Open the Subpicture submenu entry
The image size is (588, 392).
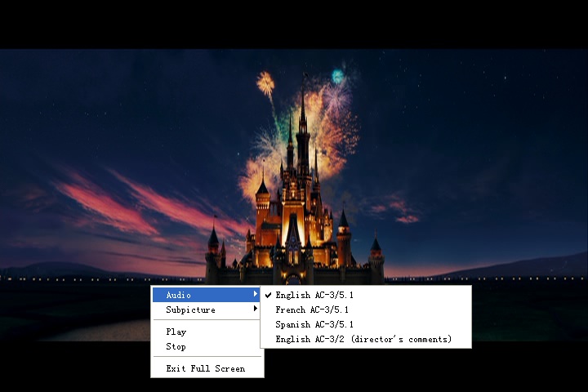[x=206, y=310]
